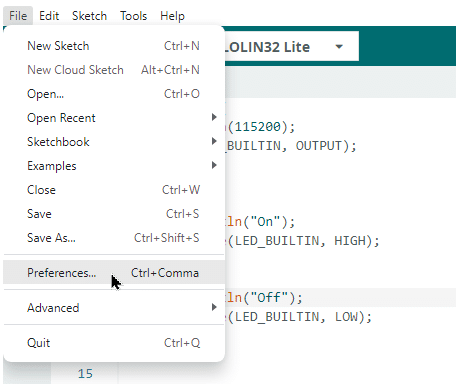The image size is (456, 384).
Task: Open the Help menu
Action: tap(172, 16)
